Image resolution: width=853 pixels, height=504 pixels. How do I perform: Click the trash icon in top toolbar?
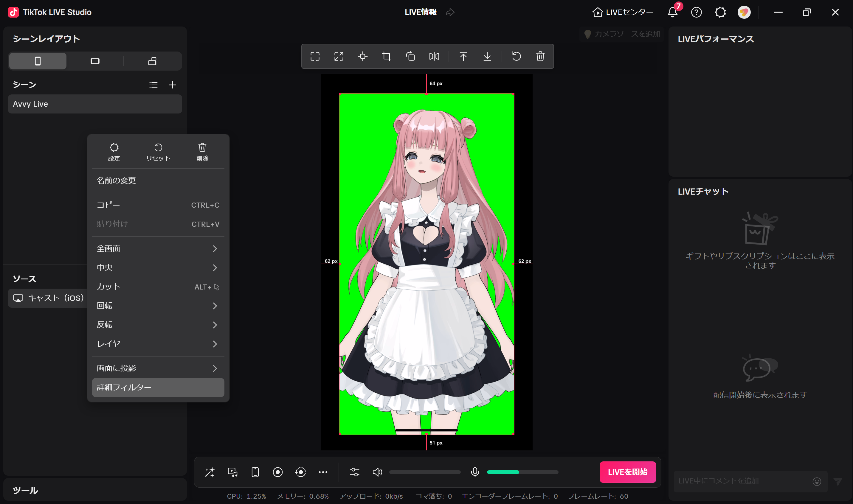click(x=540, y=56)
